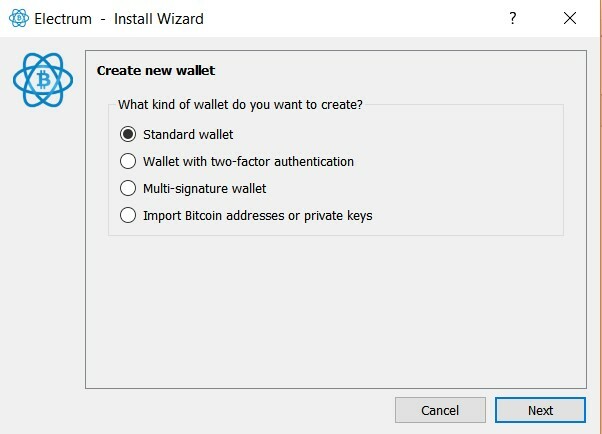
Task: Click blank space left of the Cancel button
Action: pyautogui.click(x=238, y=410)
